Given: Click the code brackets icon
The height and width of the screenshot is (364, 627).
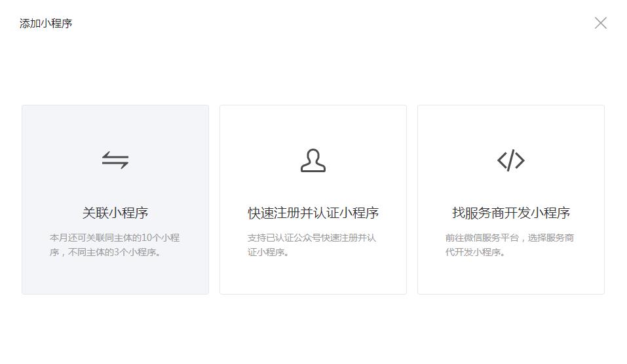Looking at the screenshot, I should click(510, 160).
